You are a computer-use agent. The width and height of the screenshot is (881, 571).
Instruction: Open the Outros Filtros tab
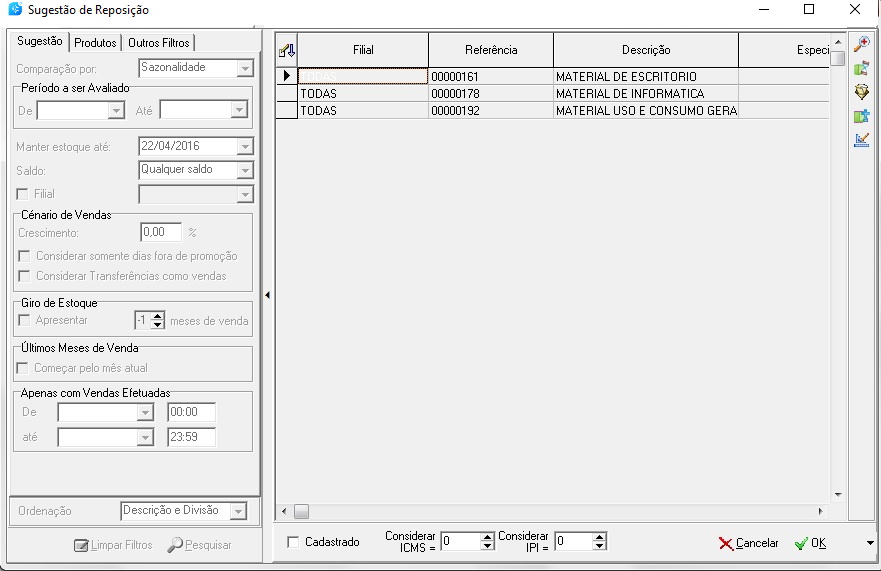pyautogui.click(x=159, y=42)
